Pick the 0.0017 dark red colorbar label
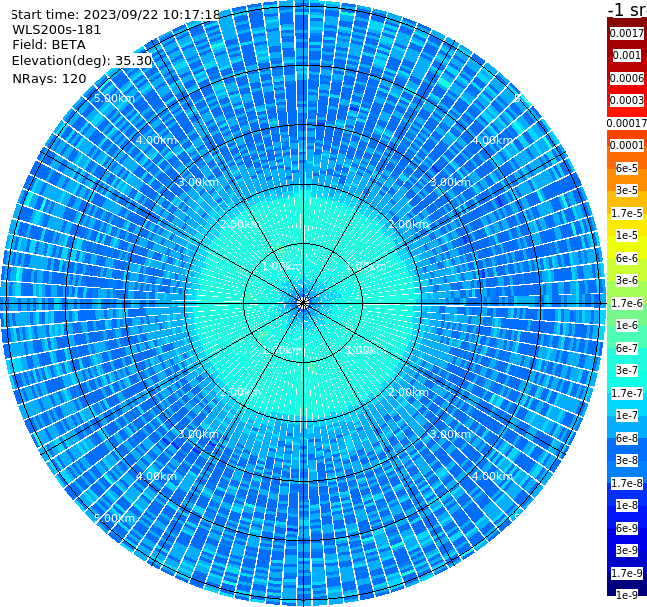The height and width of the screenshot is (607, 647). point(627,33)
